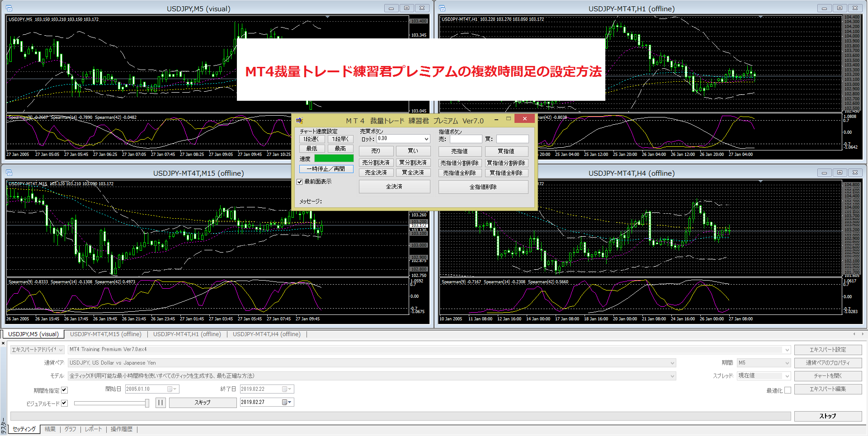Click the visual mode speed slider handle

(147, 403)
